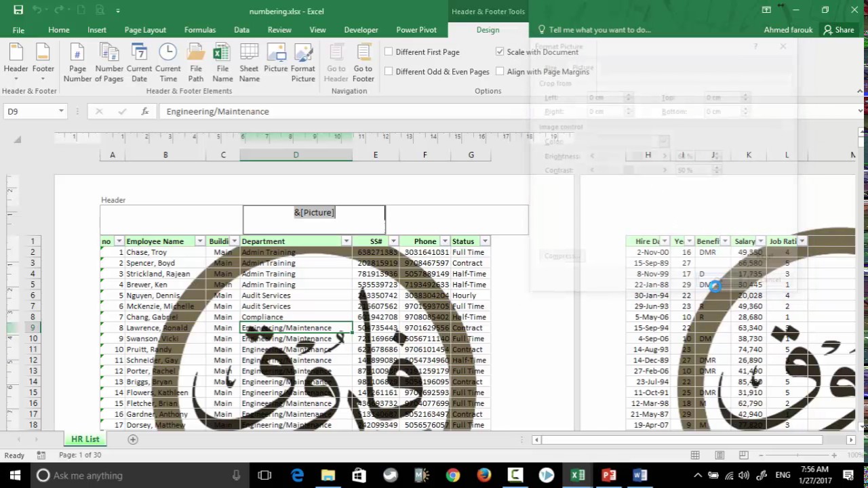Open the Employee Name filter dropdown
868x488 pixels.
(199, 241)
